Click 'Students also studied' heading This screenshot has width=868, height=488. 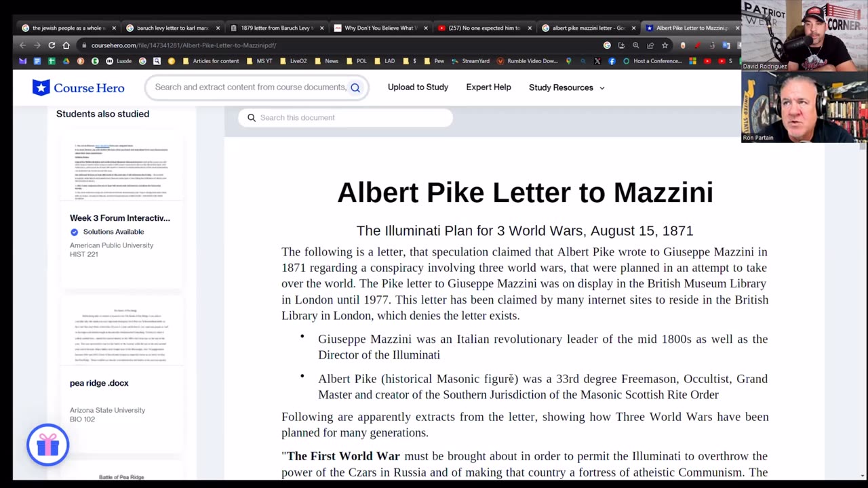[x=102, y=114]
